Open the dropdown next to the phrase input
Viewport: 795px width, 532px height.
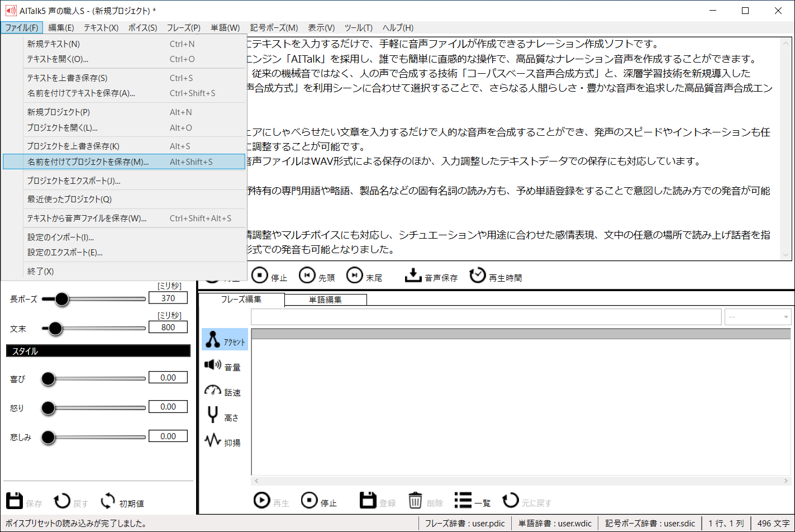pos(758,317)
